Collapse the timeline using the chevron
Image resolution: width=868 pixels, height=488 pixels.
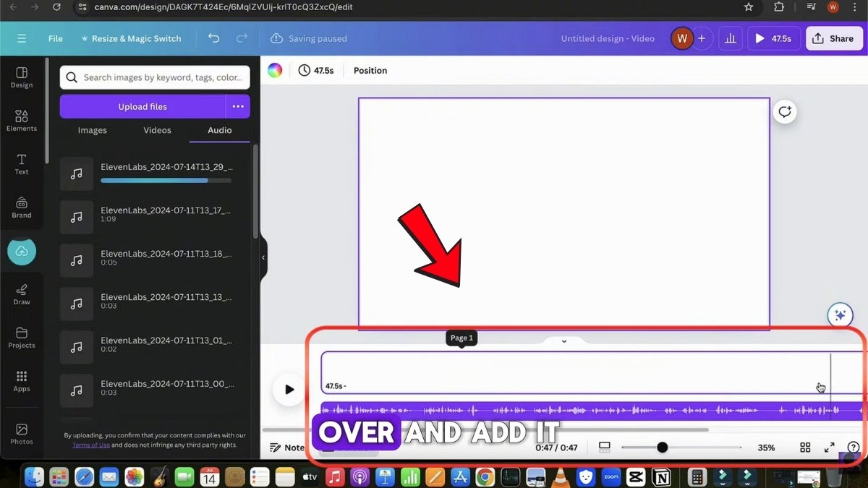[x=564, y=341]
